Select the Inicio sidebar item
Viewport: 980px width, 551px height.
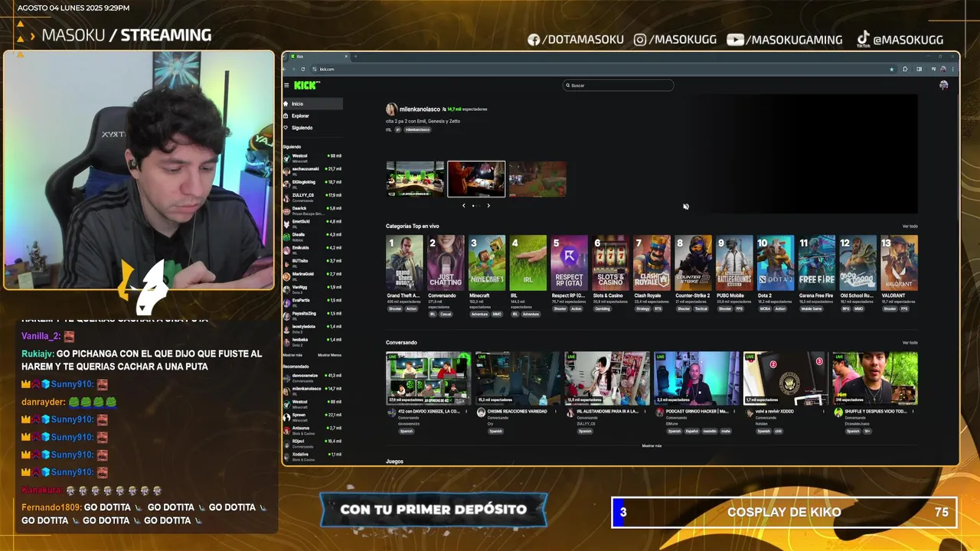pyautogui.click(x=312, y=103)
